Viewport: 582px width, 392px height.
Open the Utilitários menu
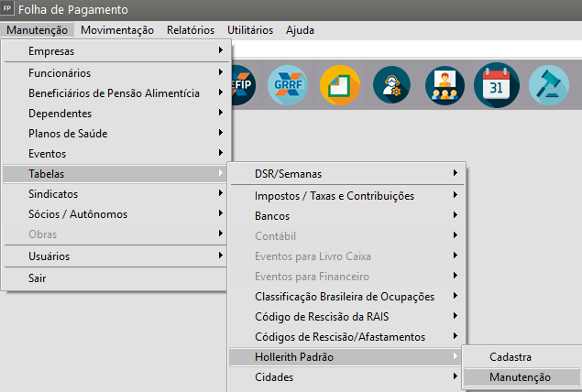pyautogui.click(x=250, y=29)
